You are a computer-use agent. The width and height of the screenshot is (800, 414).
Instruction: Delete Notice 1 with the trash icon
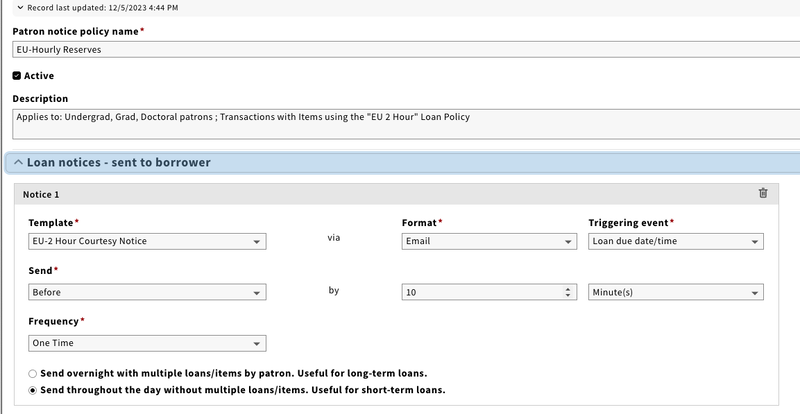(763, 193)
